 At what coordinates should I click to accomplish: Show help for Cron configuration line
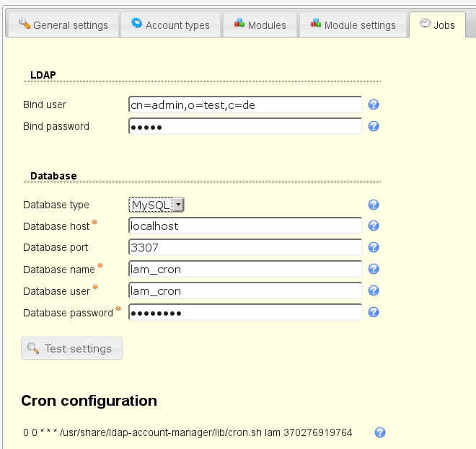[380, 432]
